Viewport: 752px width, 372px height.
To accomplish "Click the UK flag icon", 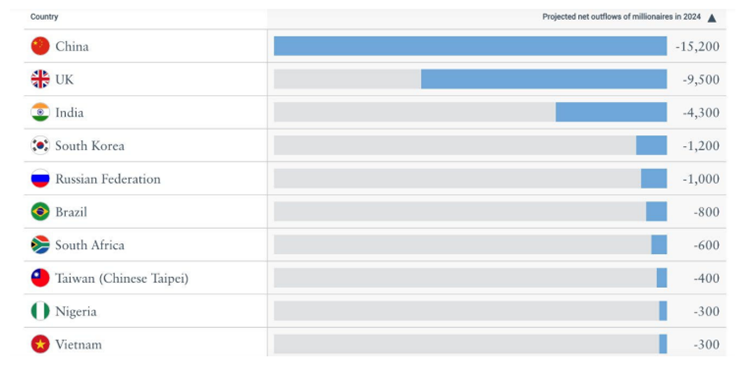I will (x=40, y=79).
